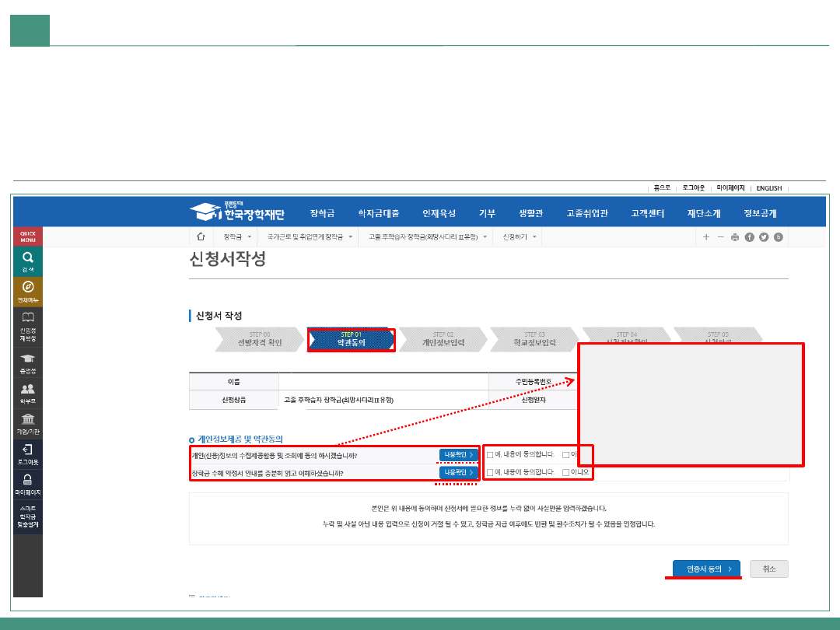Click the home icon in breadcrumb bar
840x630 pixels.
point(201,236)
